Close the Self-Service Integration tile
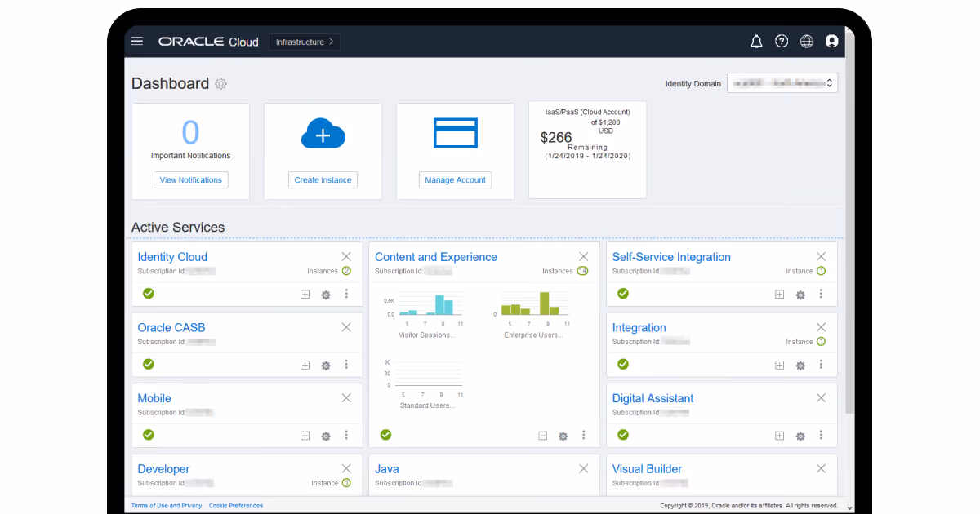 pos(821,257)
